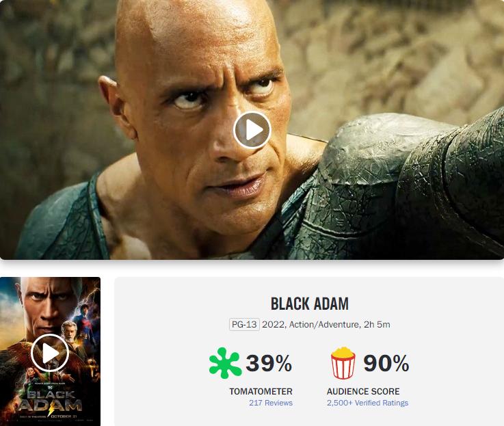Open the 217 Reviews link
This screenshot has width=504, height=426.
pyautogui.click(x=271, y=403)
